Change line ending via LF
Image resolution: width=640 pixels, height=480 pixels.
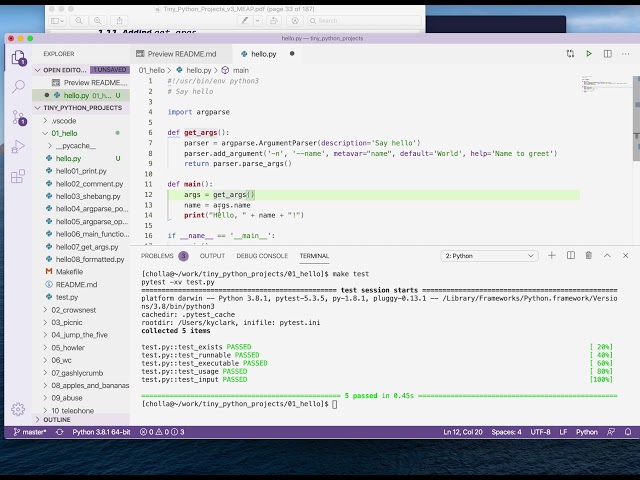(x=563, y=432)
